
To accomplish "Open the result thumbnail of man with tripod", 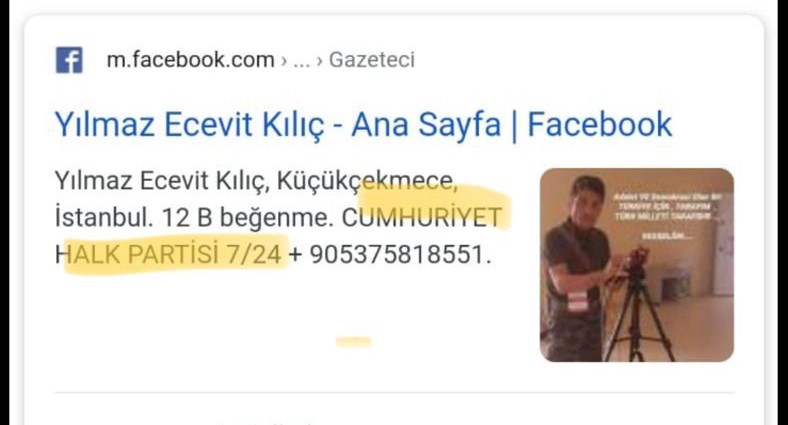I will pyautogui.click(x=637, y=265).
